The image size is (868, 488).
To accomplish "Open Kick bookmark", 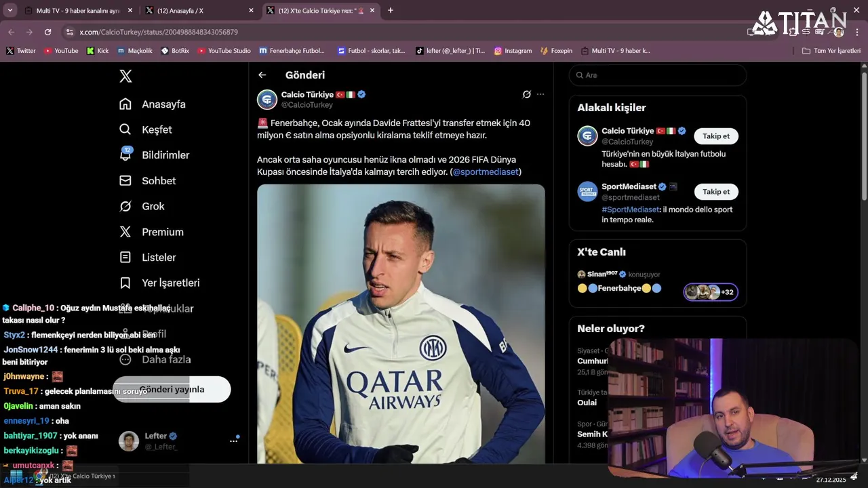I will [98, 51].
